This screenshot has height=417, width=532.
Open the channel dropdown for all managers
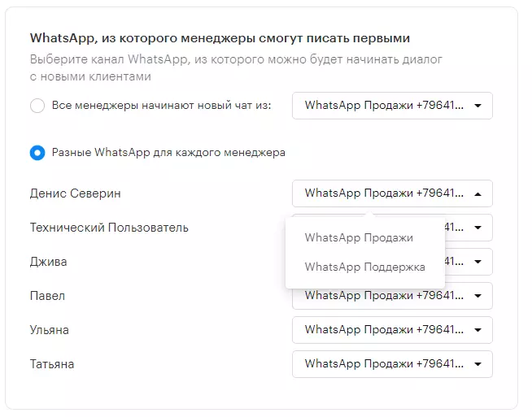tap(392, 106)
